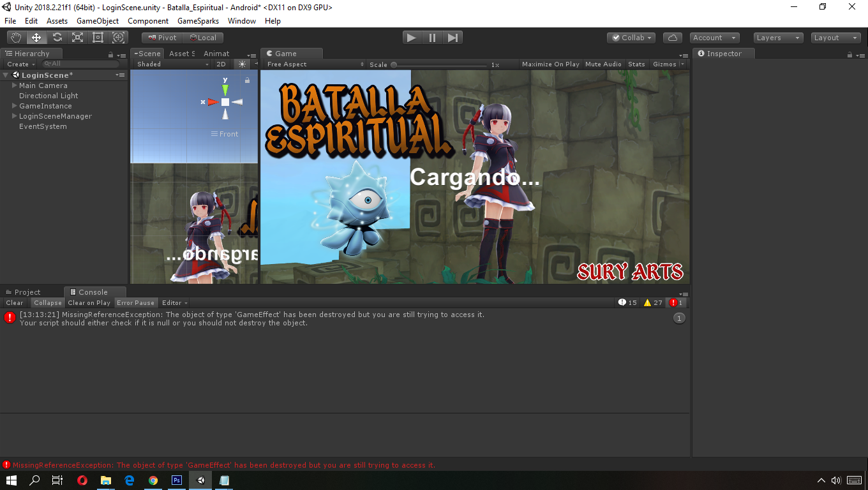Select the Rotate tool
The image size is (868, 490).
pyautogui.click(x=56, y=37)
